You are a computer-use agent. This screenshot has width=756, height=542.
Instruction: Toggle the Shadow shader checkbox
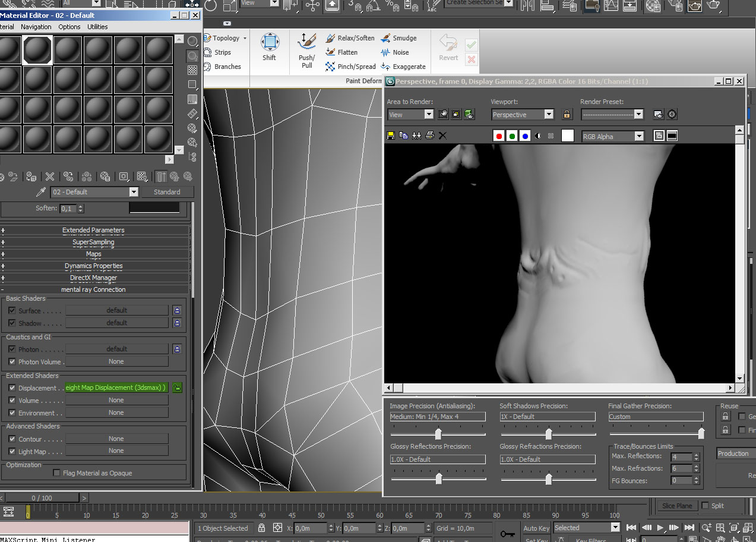(12, 323)
